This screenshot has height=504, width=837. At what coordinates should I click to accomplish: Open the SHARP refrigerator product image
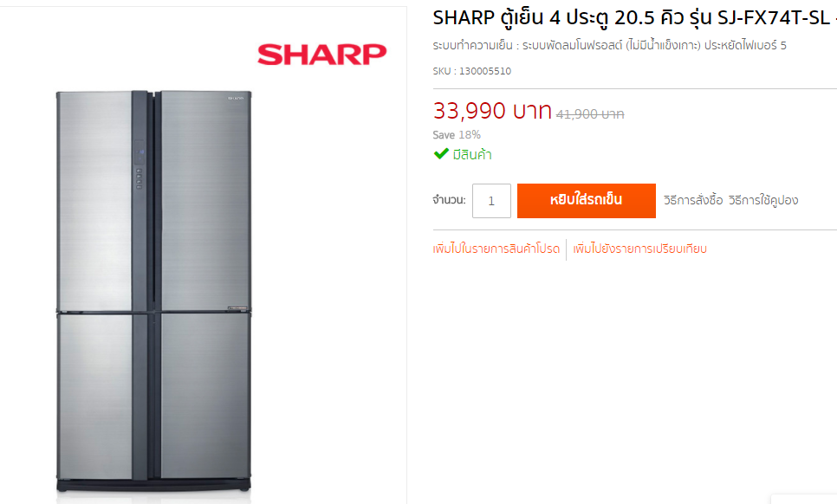(153, 291)
